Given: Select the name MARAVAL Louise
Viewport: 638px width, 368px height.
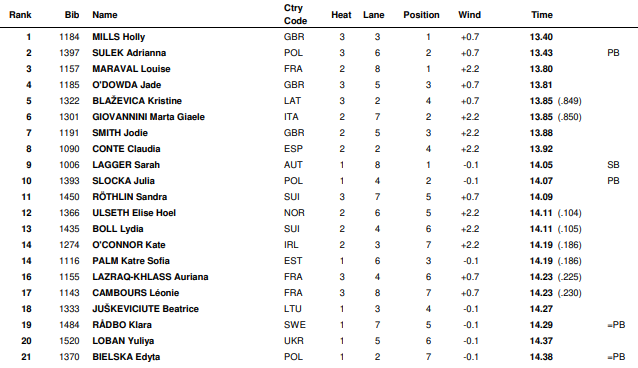Looking at the screenshot, I should [x=131, y=69].
